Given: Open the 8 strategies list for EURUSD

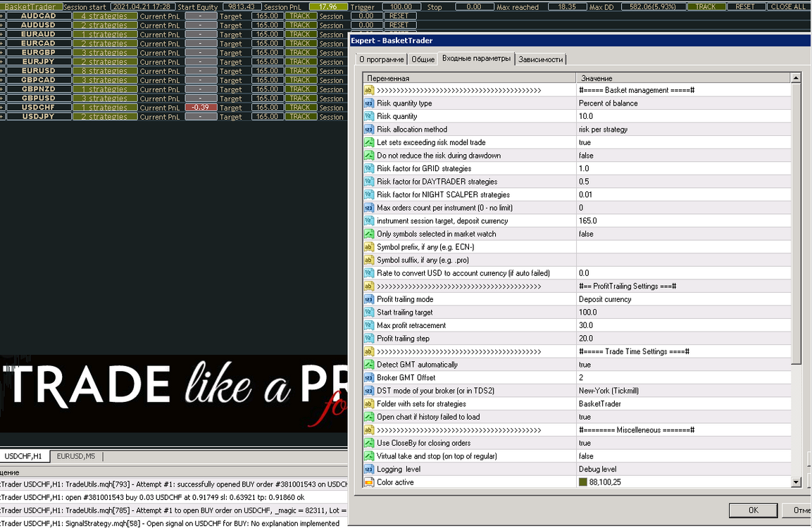Looking at the screenshot, I should [105, 71].
